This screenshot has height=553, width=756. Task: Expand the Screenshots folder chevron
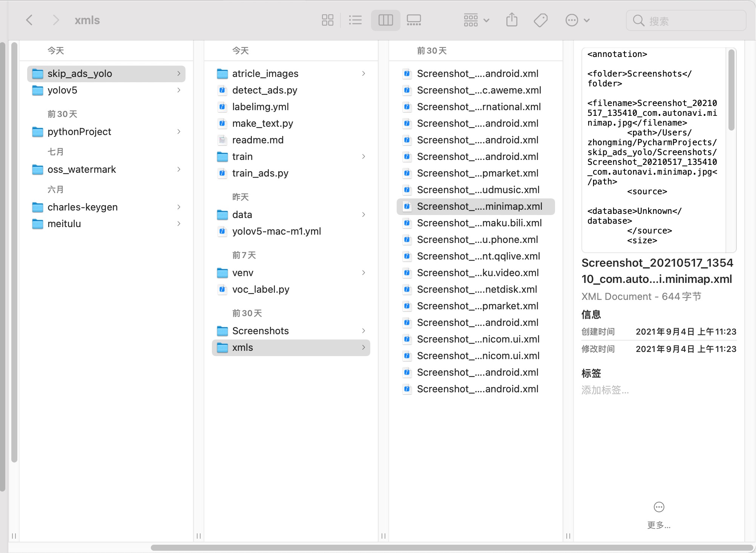[x=363, y=331]
